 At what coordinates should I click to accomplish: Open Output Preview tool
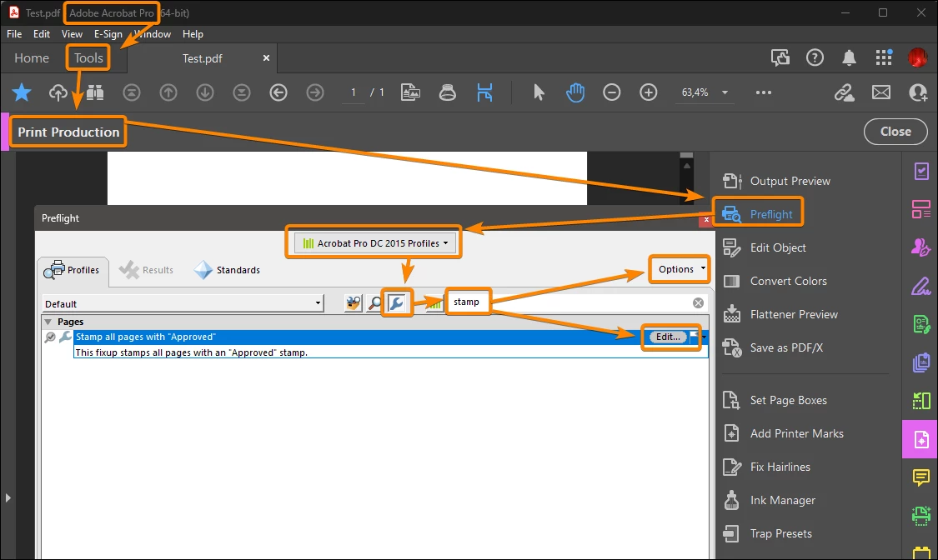[777, 181]
